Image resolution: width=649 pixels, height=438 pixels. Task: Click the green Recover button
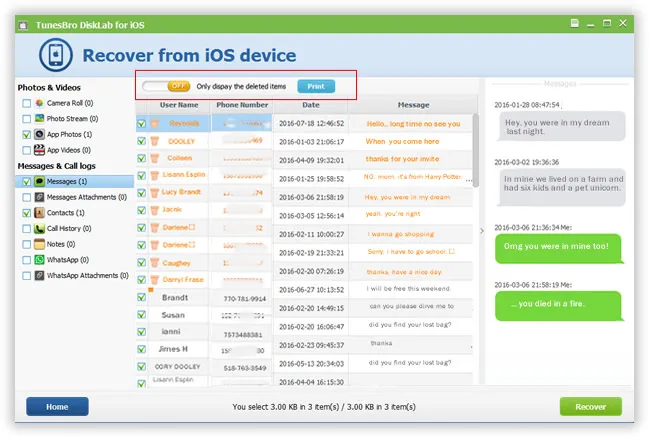click(590, 407)
